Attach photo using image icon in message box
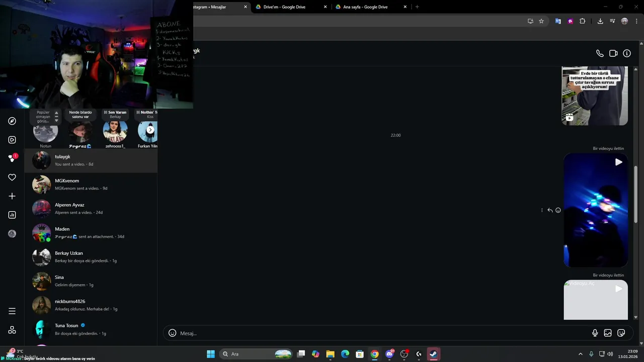Image resolution: width=644 pixels, height=362 pixels. click(608, 333)
